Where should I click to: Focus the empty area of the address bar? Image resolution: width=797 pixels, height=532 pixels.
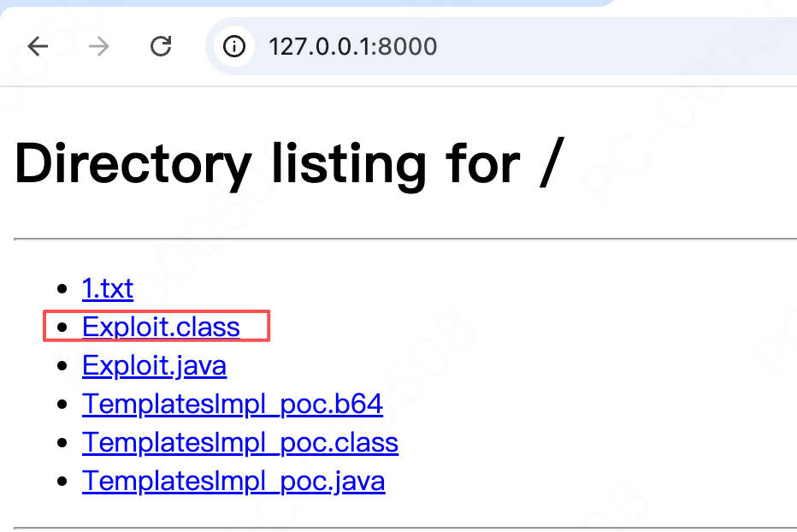(x=610, y=46)
